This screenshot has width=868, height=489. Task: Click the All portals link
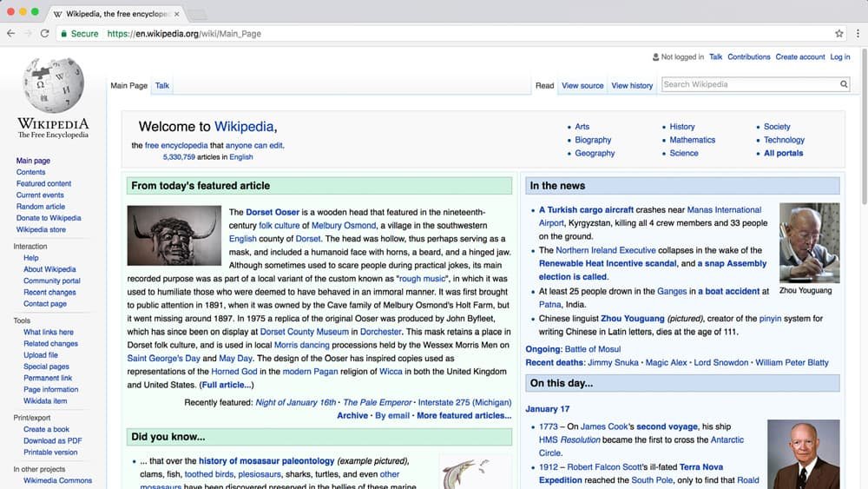tap(783, 154)
